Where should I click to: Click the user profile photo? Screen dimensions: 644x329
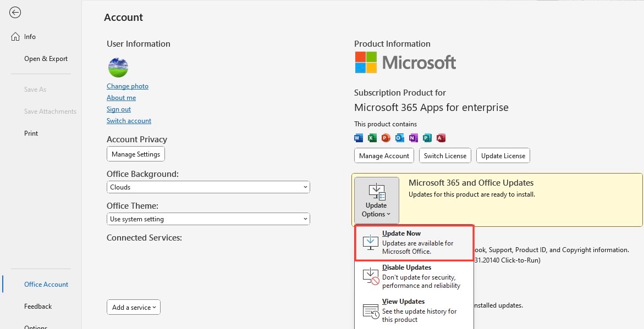coord(118,67)
